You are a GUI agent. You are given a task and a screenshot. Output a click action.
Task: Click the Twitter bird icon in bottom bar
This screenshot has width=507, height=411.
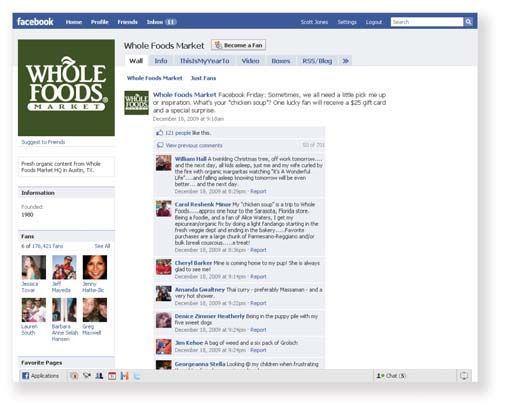pos(137,376)
